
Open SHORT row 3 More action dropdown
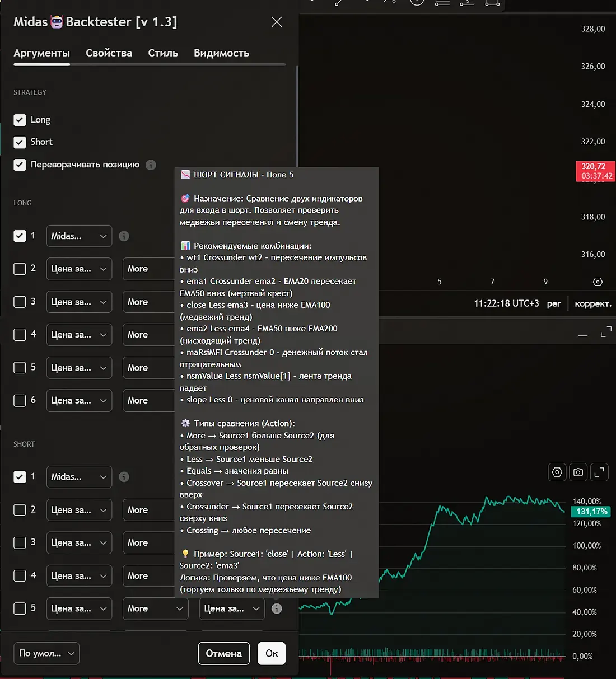[148, 542]
